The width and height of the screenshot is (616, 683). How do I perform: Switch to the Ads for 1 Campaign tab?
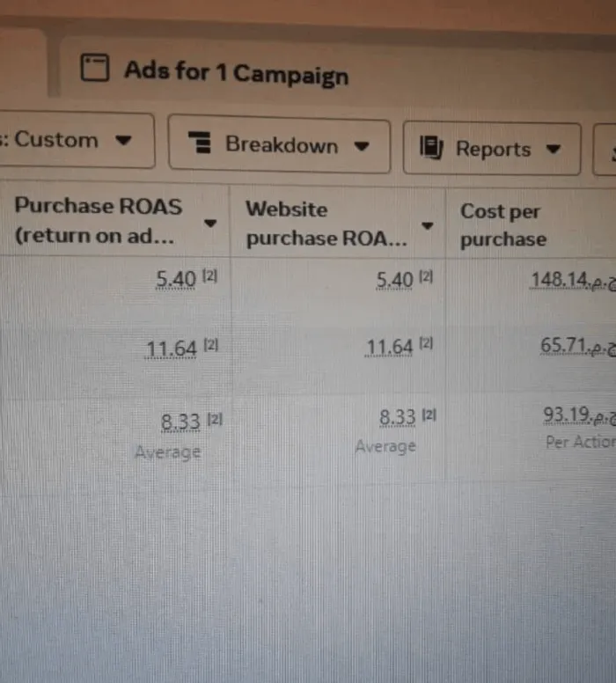point(236,72)
